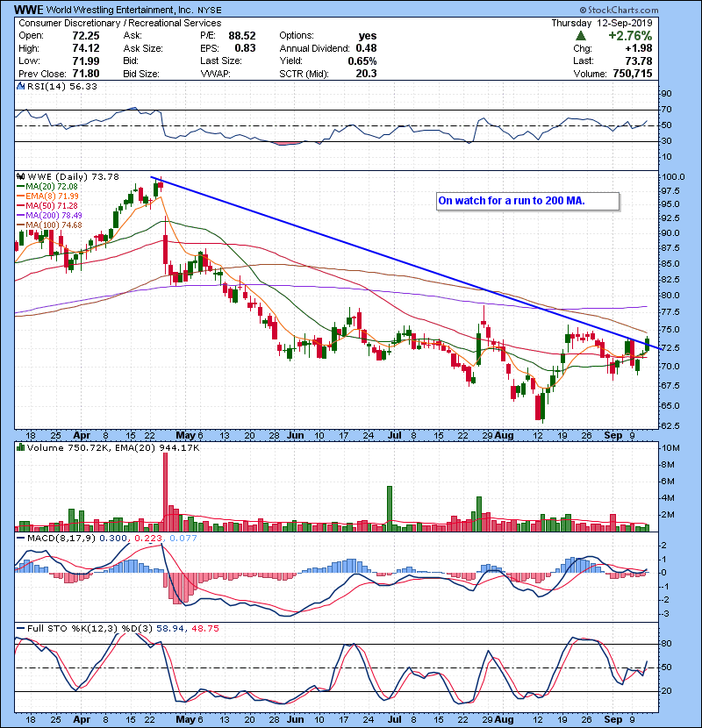The height and width of the screenshot is (728, 702).
Task: Click the Volume 750.72K, EMA(20) 944.17K label
Action: 113,448
